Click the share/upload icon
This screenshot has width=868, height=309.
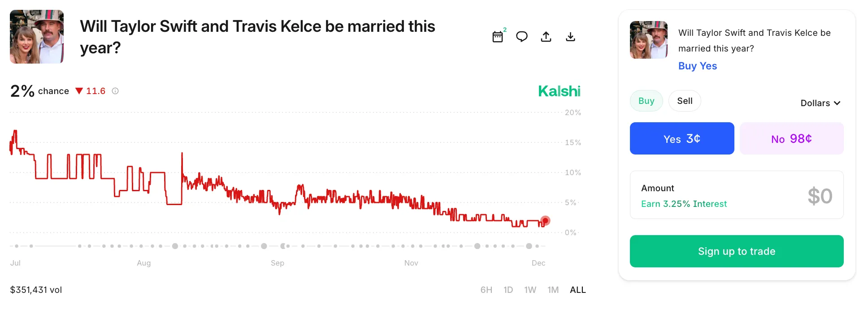click(546, 37)
